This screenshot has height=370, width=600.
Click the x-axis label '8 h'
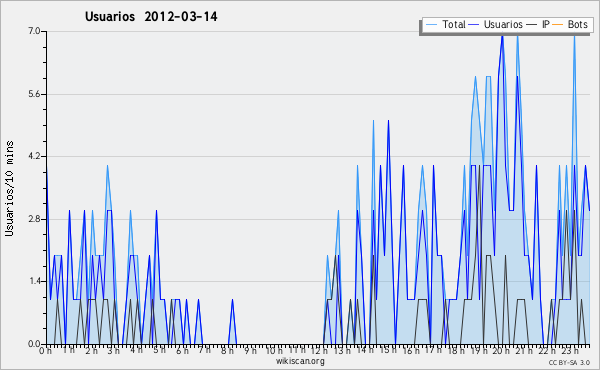click(227, 351)
